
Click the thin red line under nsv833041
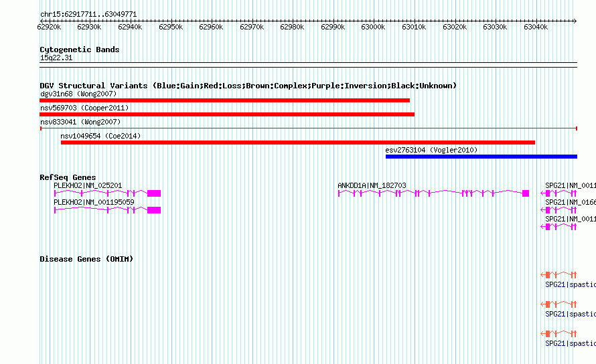tap(308, 128)
